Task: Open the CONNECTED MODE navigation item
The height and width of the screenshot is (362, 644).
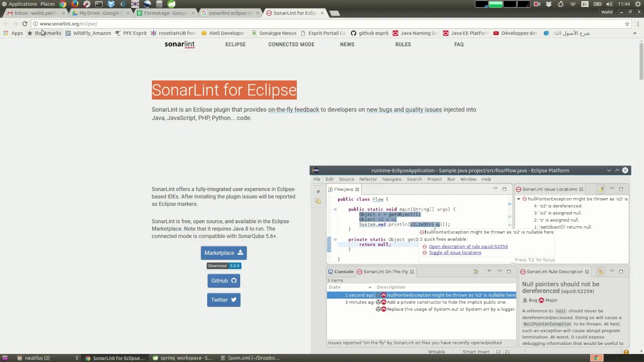Action: tap(291, 44)
